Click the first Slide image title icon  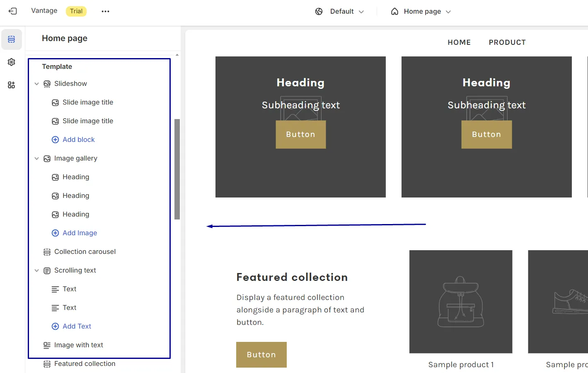coord(55,102)
